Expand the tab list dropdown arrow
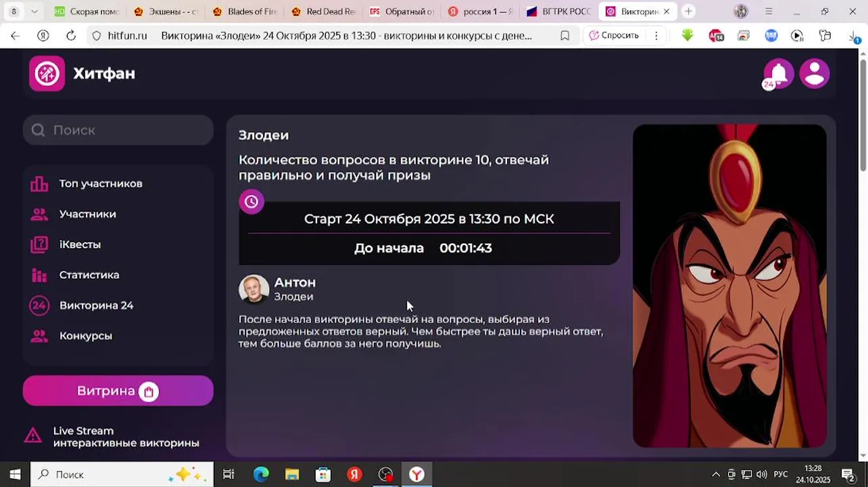Image resolution: width=868 pixels, height=487 pixels. [x=34, y=11]
